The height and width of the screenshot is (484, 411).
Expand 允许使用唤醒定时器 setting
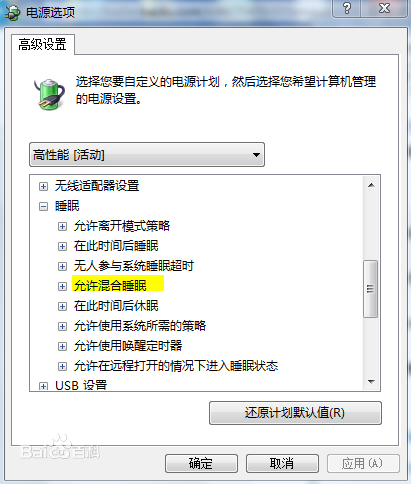click(62, 346)
